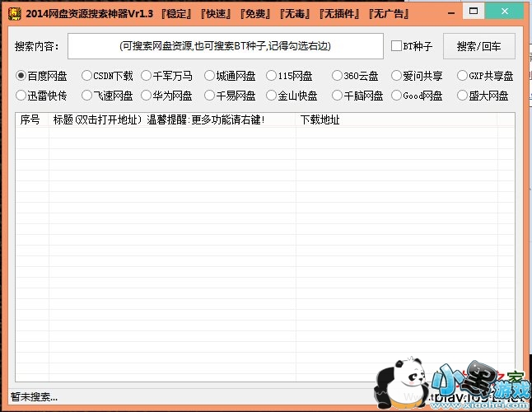This screenshot has height=412, width=532.
Task: Close the 网盘资源搜索神器 window
Action: point(505,11)
